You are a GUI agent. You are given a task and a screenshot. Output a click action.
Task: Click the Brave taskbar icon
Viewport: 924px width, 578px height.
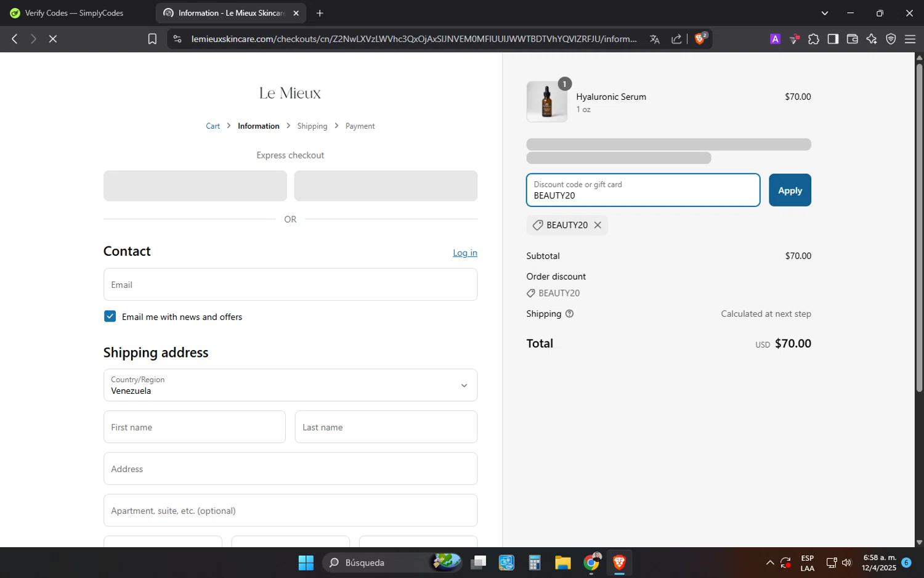[x=619, y=563]
